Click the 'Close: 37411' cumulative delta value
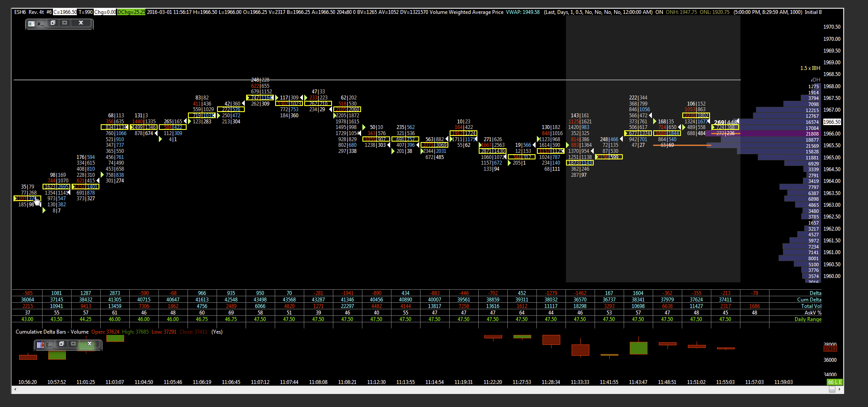The width and height of the screenshot is (868, 407). coord(193,332)
